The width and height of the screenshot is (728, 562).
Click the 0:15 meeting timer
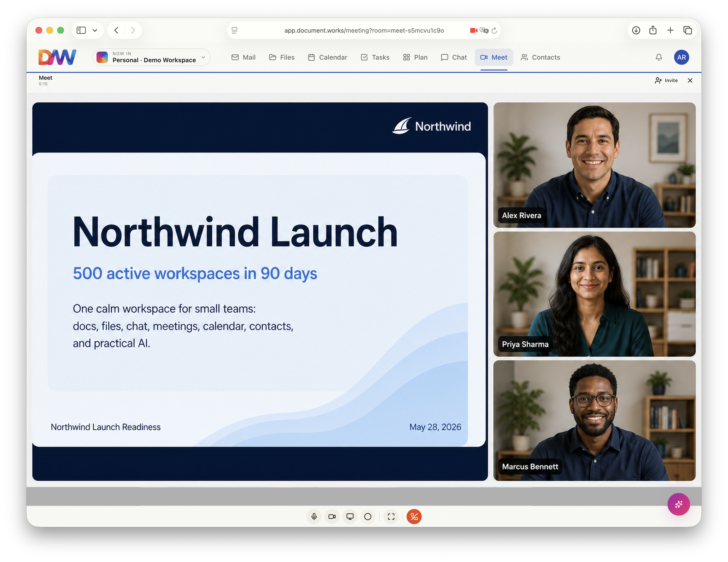pos(43,84)
